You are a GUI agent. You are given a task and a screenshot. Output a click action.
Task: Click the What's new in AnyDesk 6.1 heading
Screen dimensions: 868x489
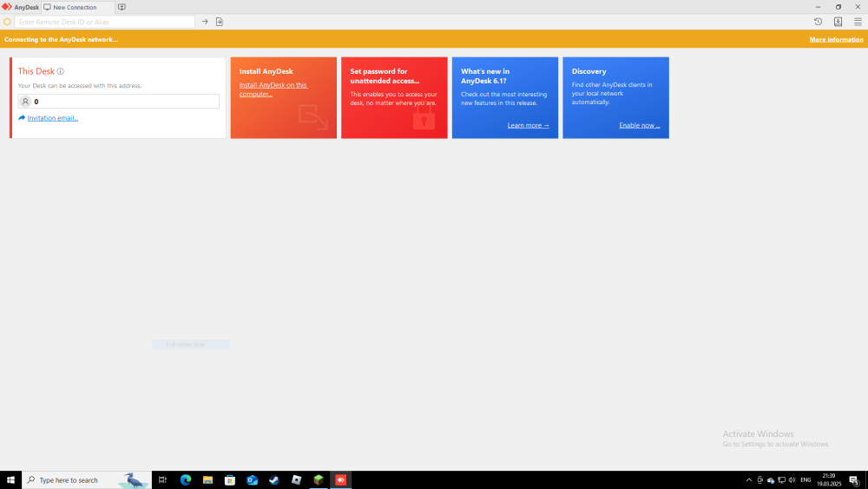pos(485,76)
